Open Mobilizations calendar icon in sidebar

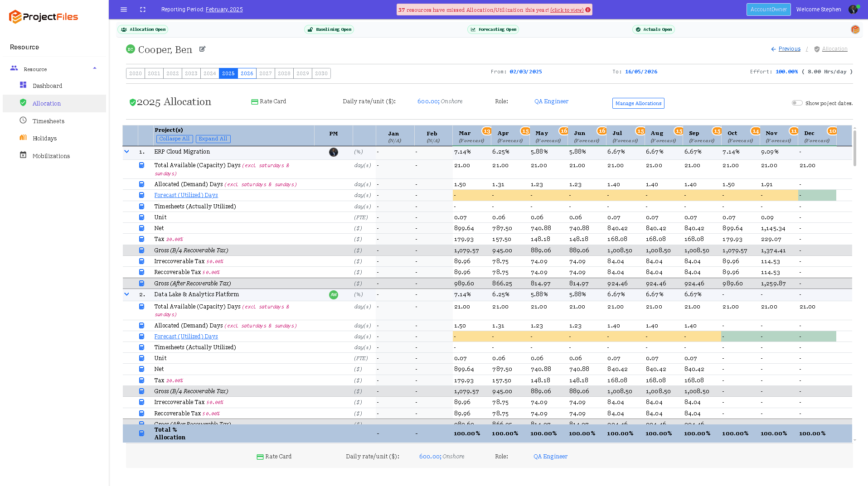coord(23,155)
